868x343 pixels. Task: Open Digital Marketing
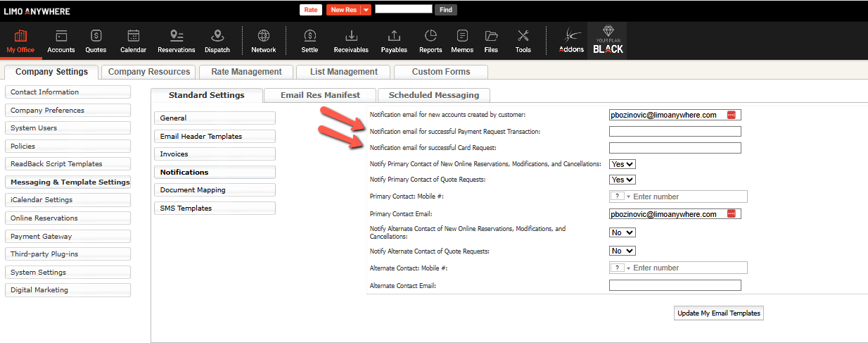68,290
